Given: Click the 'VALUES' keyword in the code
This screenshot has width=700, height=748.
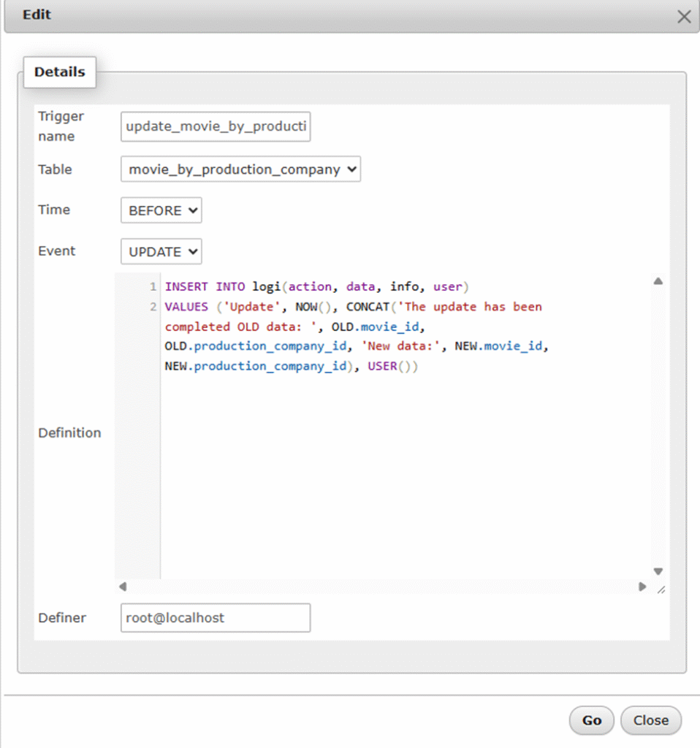Looking at the screenshot, I should coord(186,307).
